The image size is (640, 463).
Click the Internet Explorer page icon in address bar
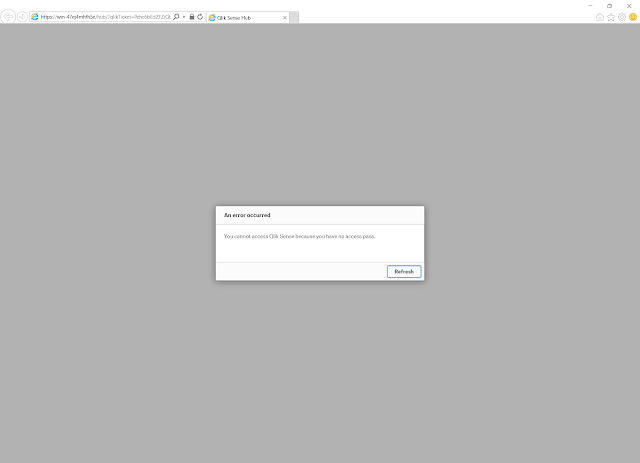point(35,17)
